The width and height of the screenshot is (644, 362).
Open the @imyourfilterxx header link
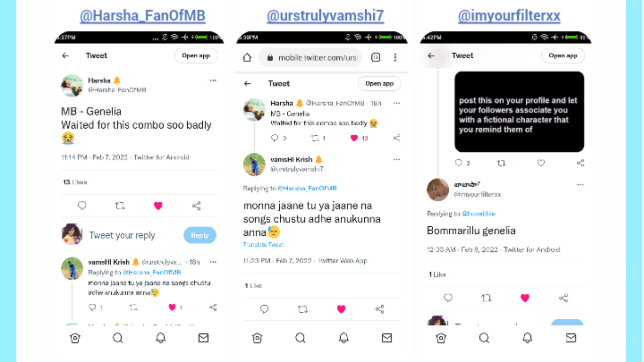(509, 16)
